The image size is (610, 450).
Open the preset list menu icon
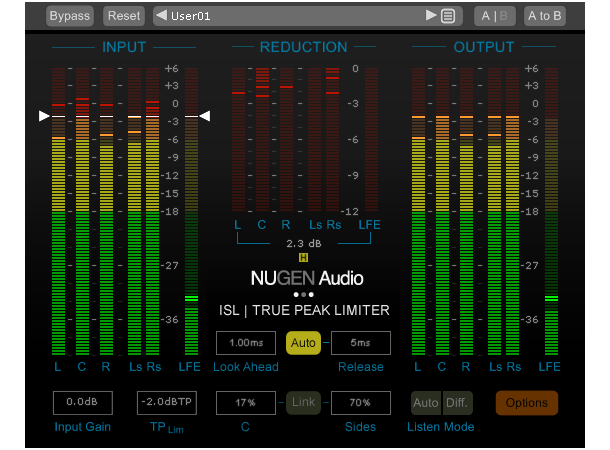(x=448, y=16)
